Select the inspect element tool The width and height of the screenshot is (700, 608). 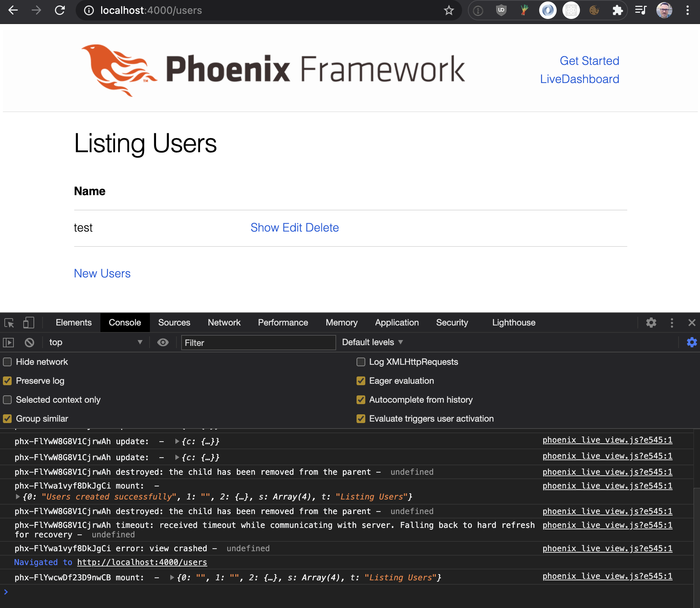9,323
